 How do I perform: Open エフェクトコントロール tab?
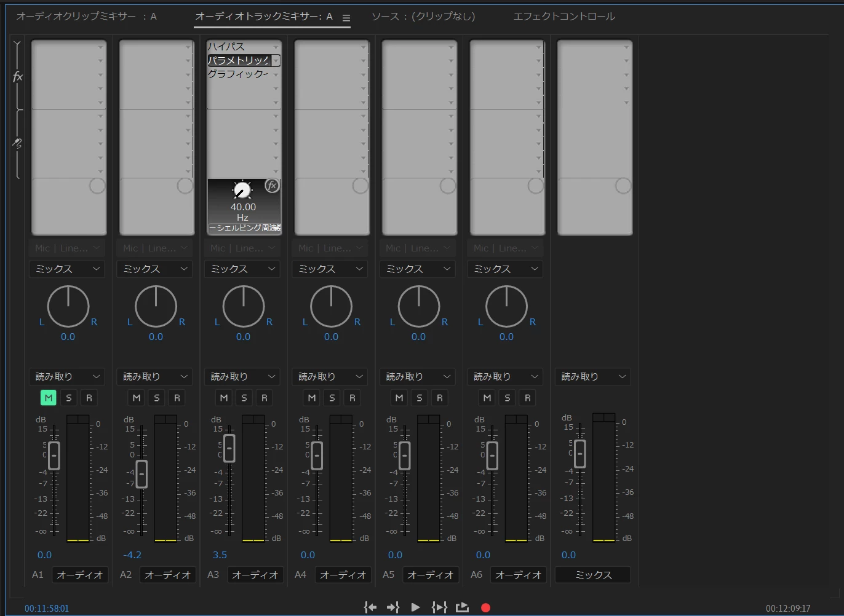(x=564, y=17)
